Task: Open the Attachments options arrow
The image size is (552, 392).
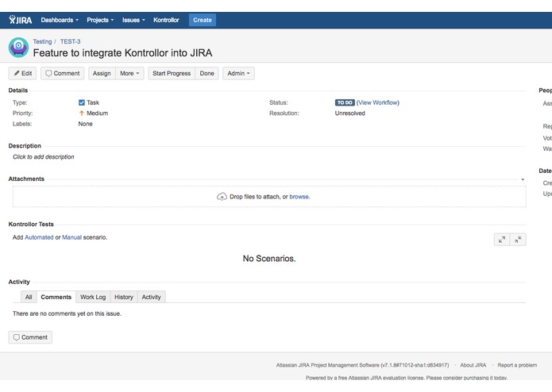Action: pyautogui.click(x=523, y=179)
